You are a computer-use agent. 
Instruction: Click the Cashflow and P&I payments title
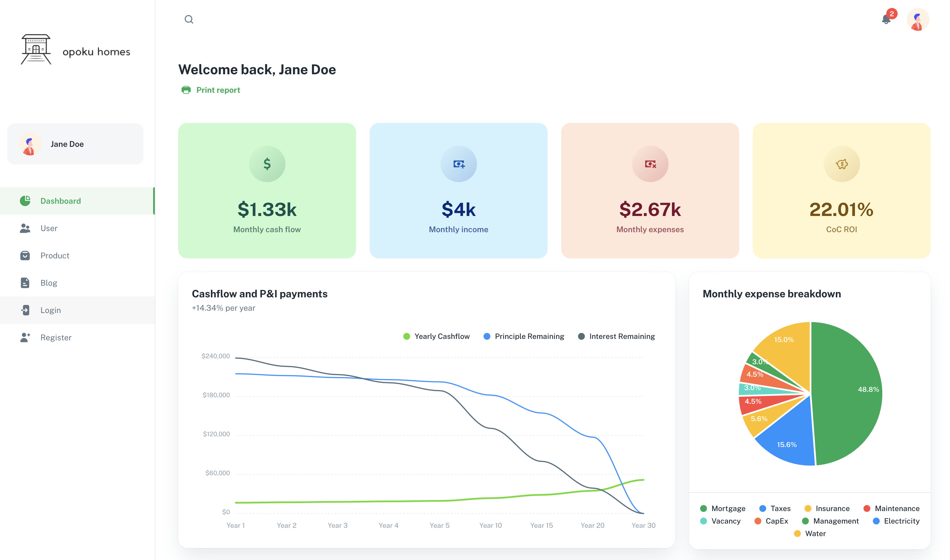[x=260, y=294]
